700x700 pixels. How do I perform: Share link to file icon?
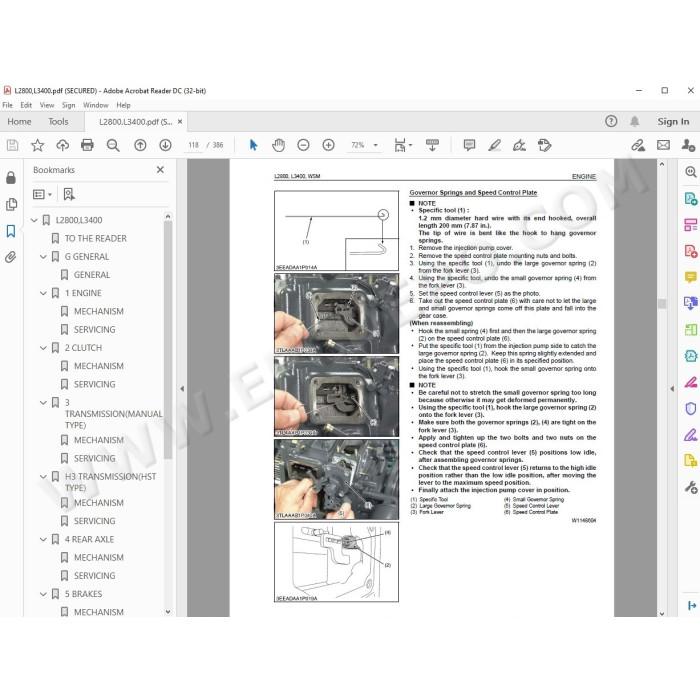tap(638, 145)
